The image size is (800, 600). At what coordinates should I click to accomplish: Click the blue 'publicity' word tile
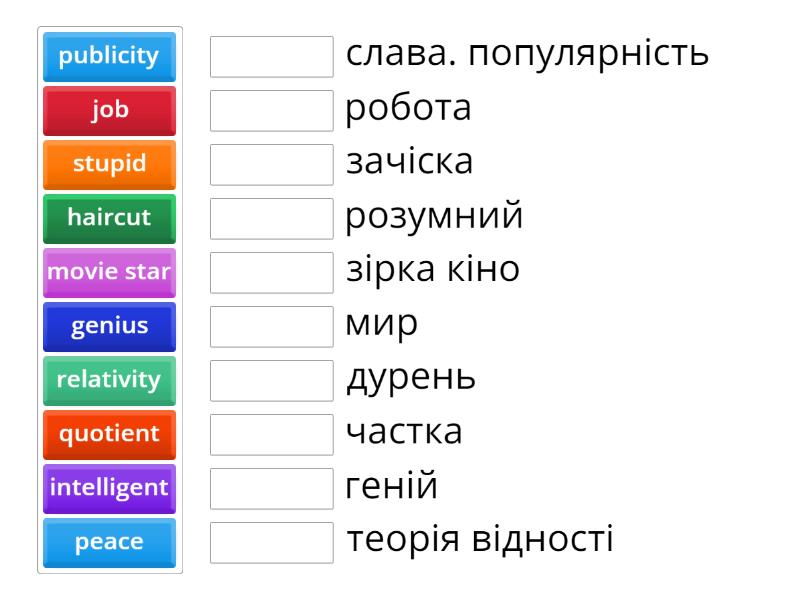109,56
